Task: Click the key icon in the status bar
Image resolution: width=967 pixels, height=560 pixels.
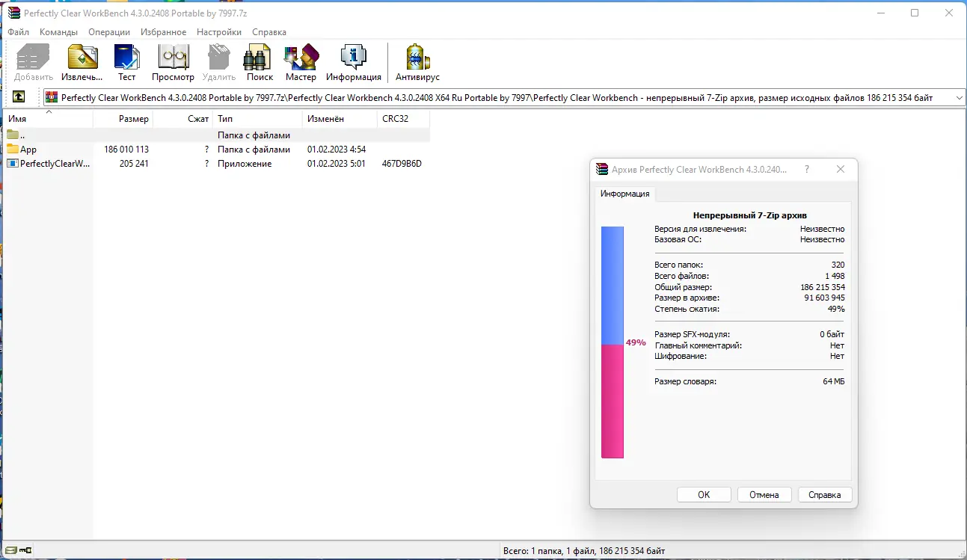Action: 25,551
